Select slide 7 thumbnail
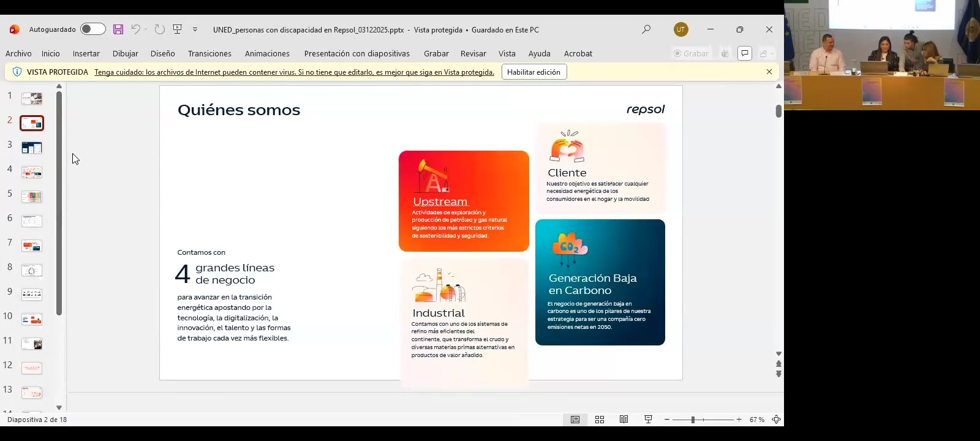 pyautogui.click(x=32, y=246)
